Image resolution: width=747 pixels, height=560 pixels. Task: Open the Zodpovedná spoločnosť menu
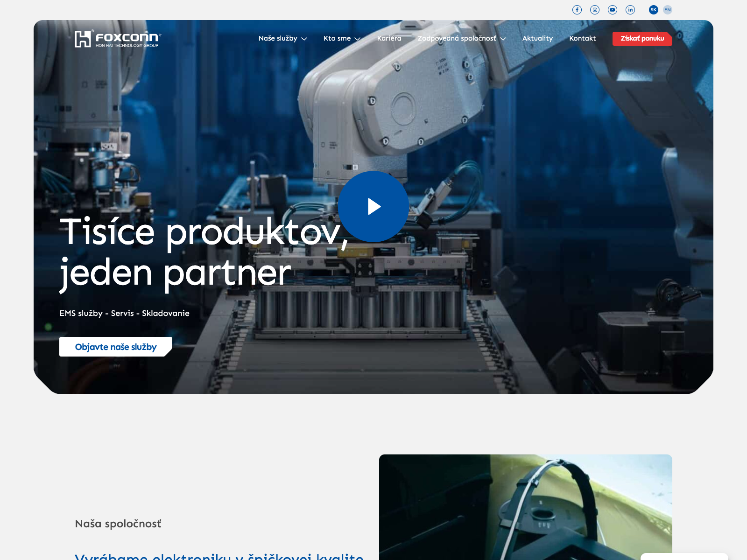click(x=457, y=38)
